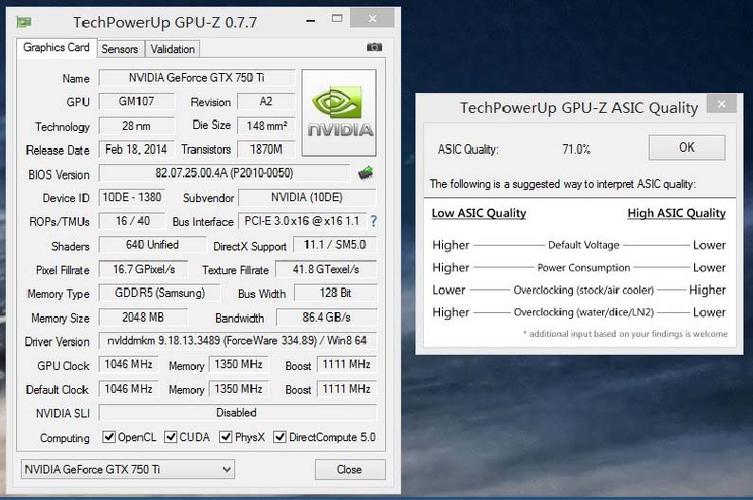This screenshot has height=500, width=753.
Task: Click the Shaders field 640 Unified
Action: point(153,245)
